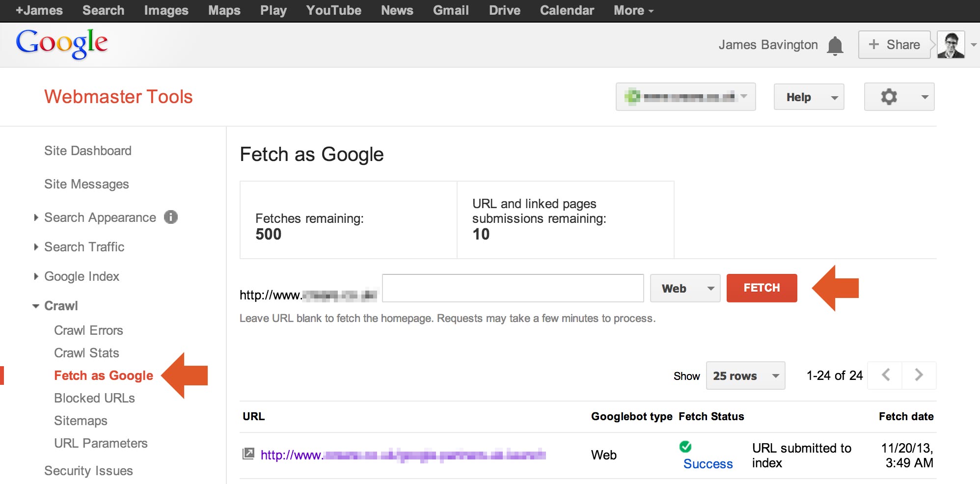Click the red FETCH button
980x484 pixels.
tap(762, 288)
